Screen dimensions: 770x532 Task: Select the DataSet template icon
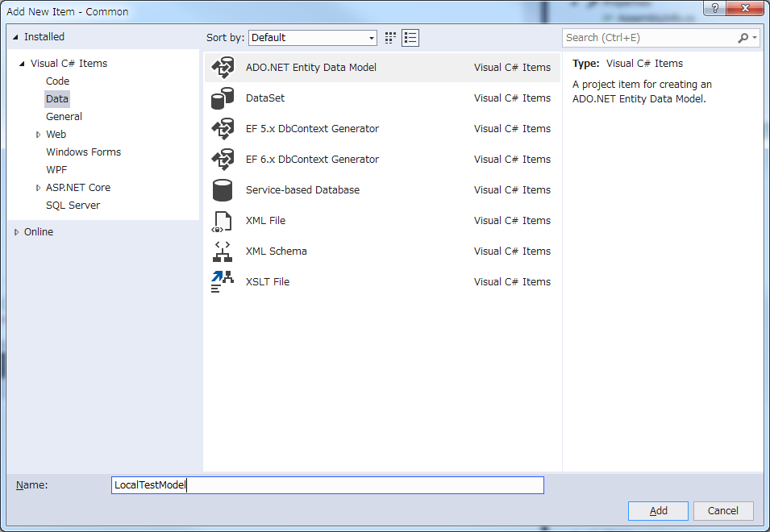click(223, 98)
